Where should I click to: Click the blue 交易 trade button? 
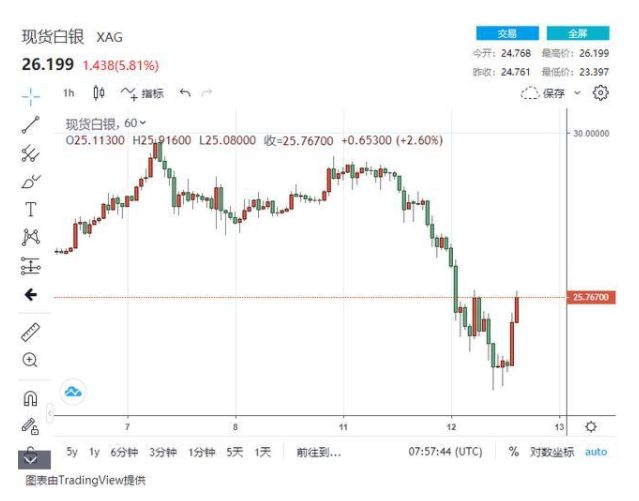point(507,33)
